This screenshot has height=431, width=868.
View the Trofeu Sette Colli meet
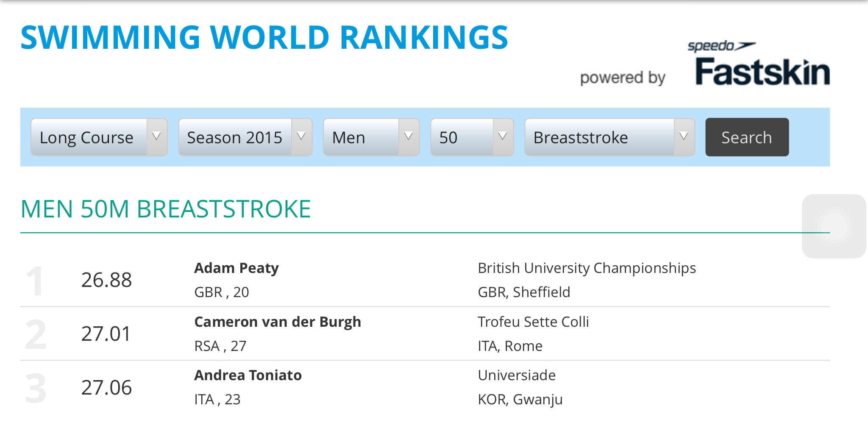(x=533, y=322)
